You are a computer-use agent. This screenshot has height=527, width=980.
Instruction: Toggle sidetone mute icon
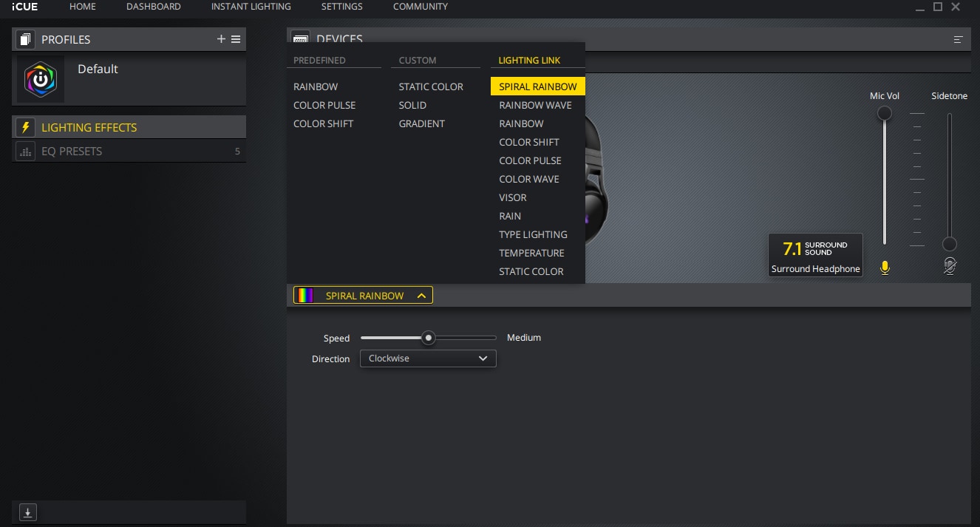[950, 267]
